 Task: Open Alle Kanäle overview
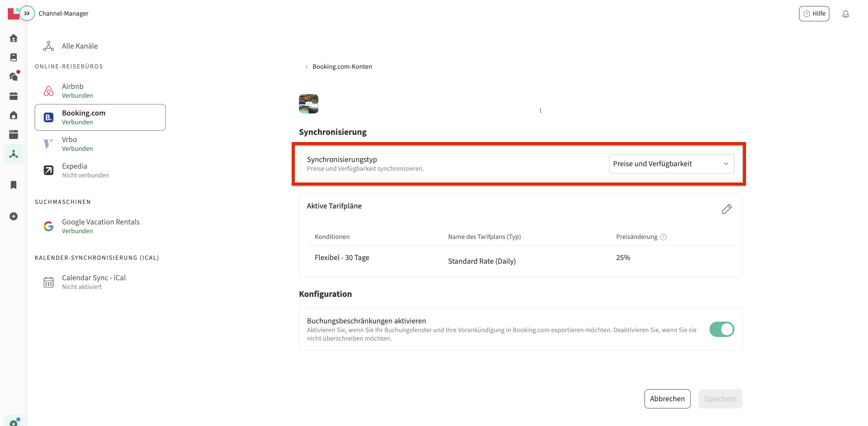(x=80, y=46)
